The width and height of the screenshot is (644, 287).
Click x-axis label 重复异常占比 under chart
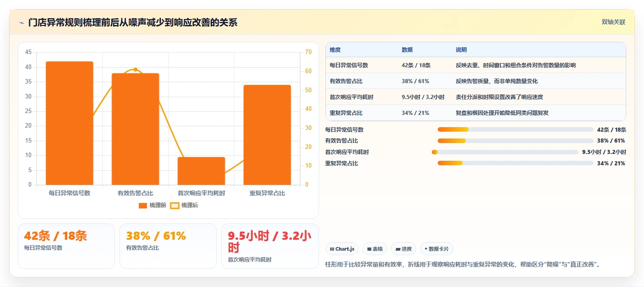point(267,193)
